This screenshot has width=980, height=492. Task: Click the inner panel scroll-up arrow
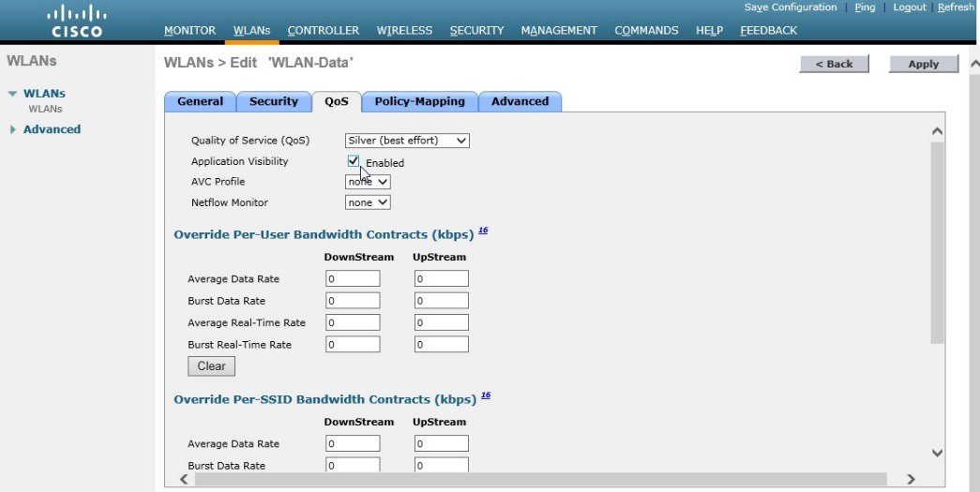click(x=937, y=131)
